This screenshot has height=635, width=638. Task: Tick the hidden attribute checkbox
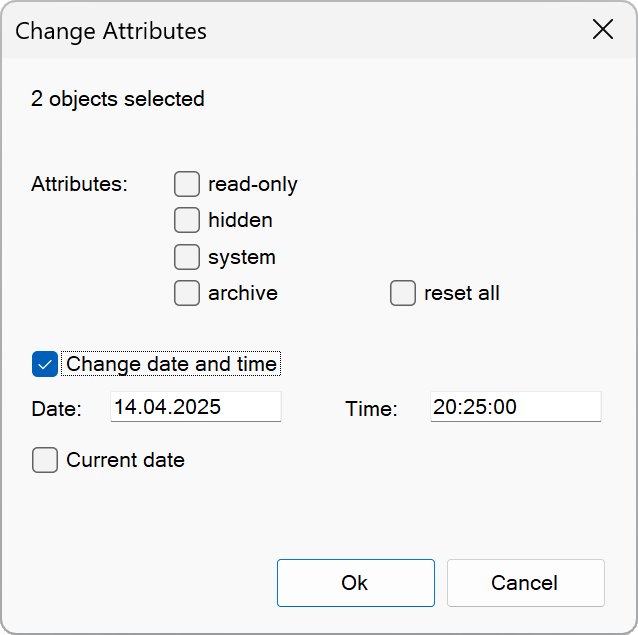pyautogui.click(x=187, y=220)
